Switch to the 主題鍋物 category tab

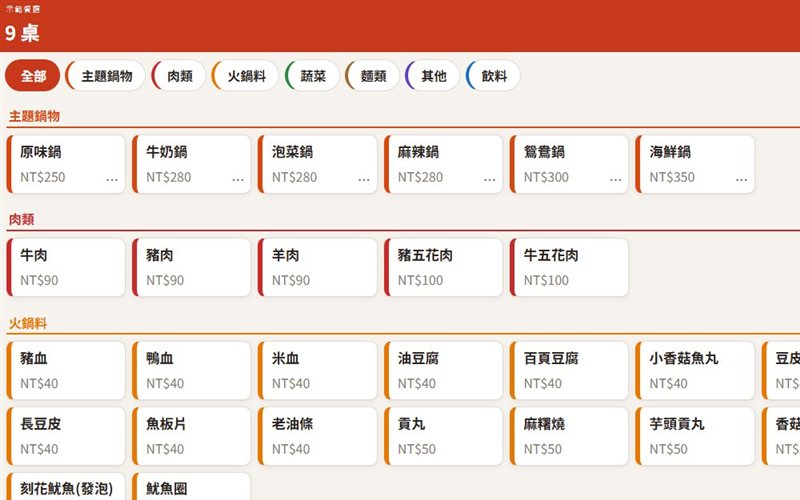(106, 76)
